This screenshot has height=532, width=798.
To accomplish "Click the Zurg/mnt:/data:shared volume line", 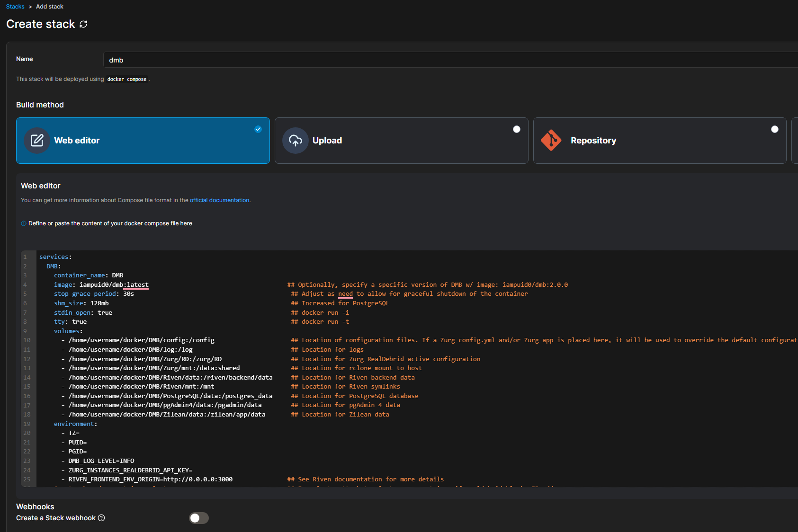I will coord(151,368).
